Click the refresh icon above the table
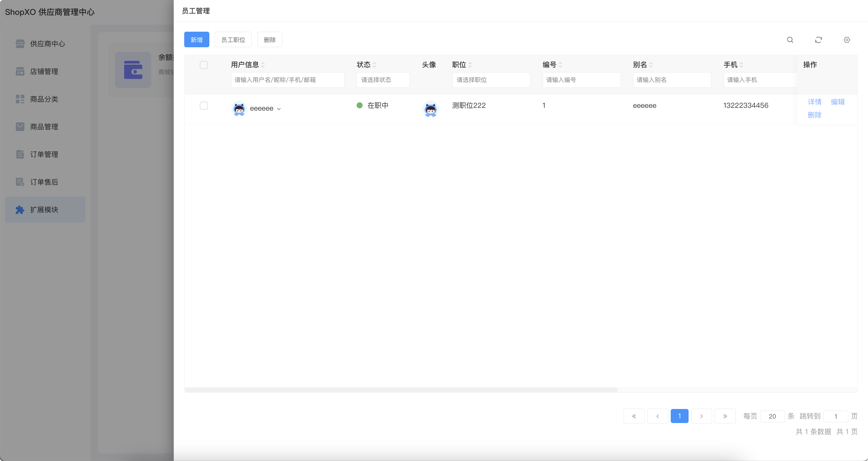868x461 pixels. point(818,40)
